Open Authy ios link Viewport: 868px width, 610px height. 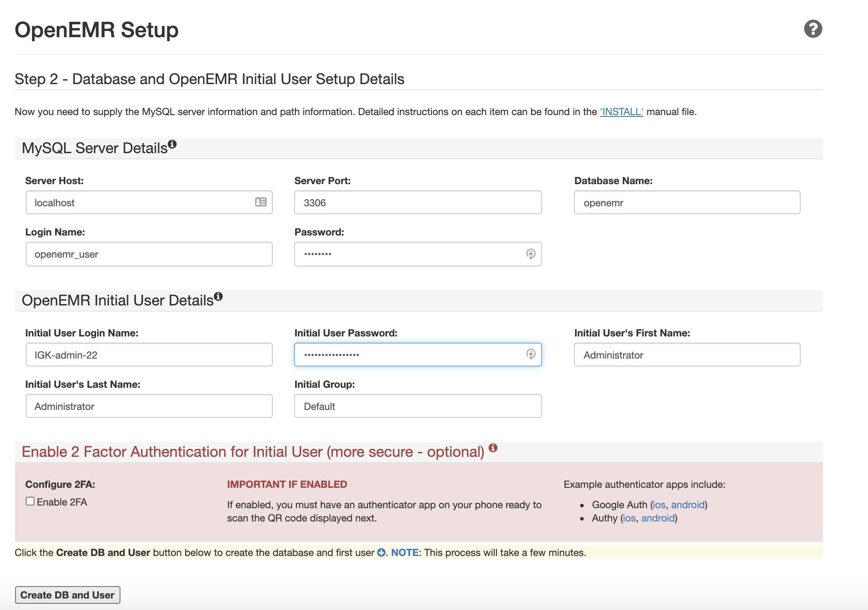click(629, 518)
